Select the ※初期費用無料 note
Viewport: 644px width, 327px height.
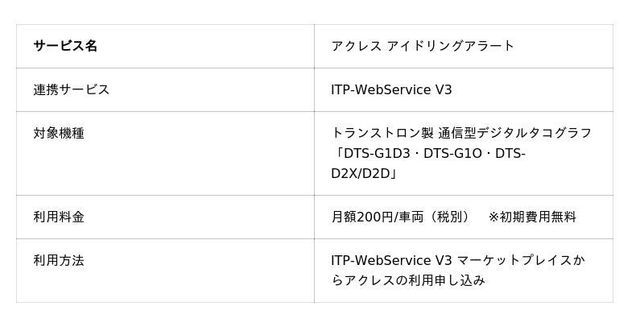tap(532, 217)
